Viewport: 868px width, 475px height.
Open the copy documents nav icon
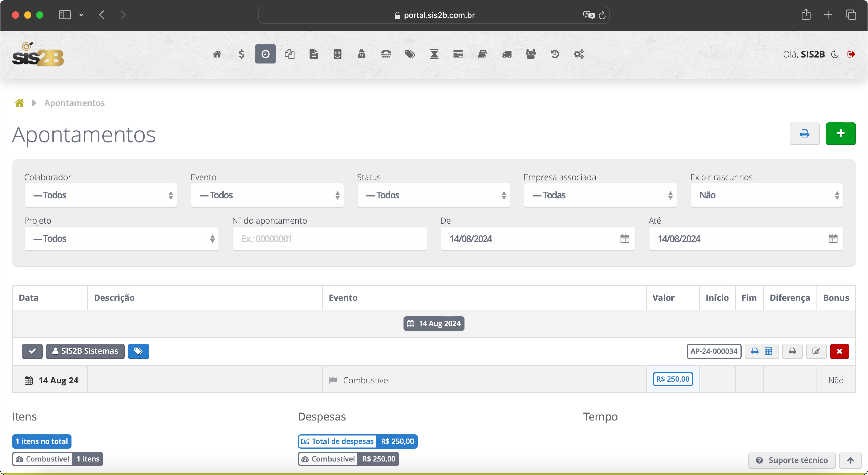pos(290,54)
